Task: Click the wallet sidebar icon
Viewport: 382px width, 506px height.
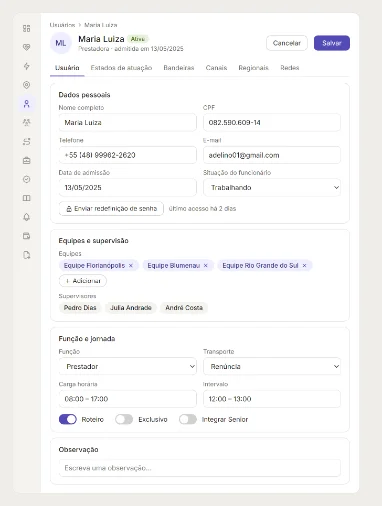Action: click(x=27, y=236)
